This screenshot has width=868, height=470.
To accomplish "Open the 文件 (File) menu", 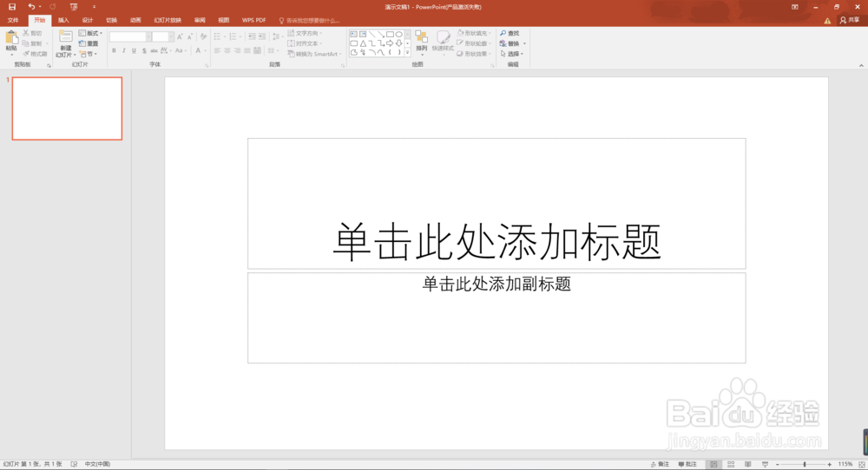I will click(13, 21).
